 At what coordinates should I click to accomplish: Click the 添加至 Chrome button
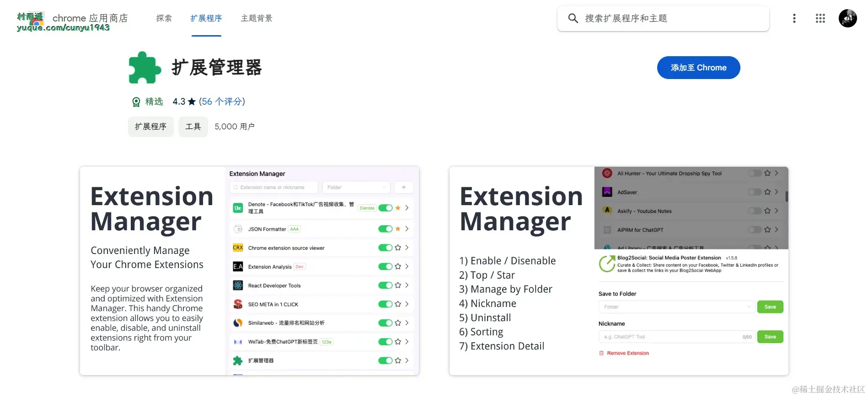pos(698,68)
